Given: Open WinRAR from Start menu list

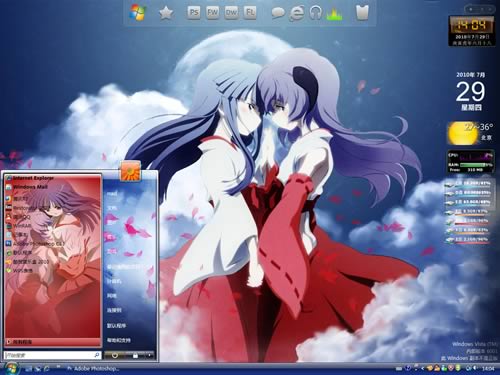Looking at the screenshot, I should [19, 226].
